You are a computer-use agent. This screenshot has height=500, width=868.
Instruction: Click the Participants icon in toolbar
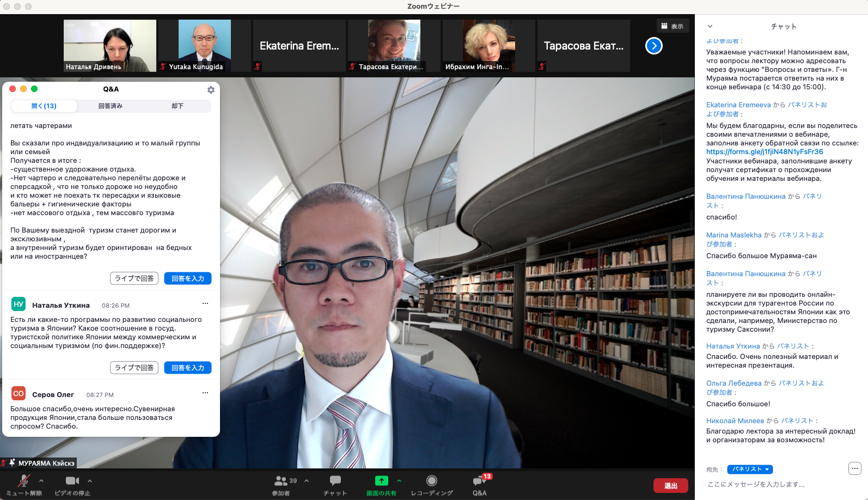click(281, 481)
